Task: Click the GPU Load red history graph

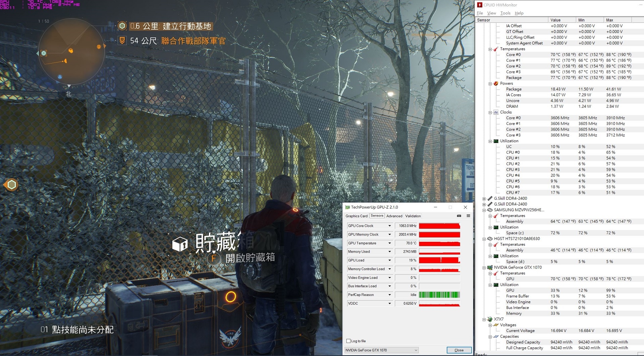Action: 439,260
